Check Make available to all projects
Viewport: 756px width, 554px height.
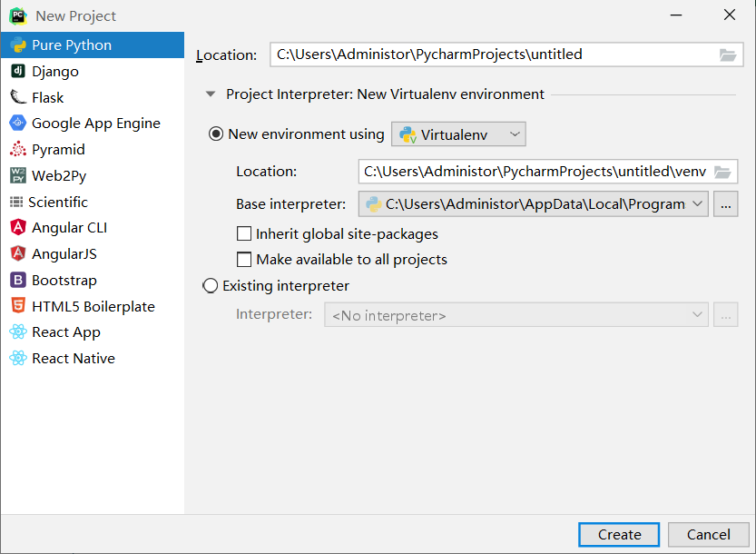244,260
